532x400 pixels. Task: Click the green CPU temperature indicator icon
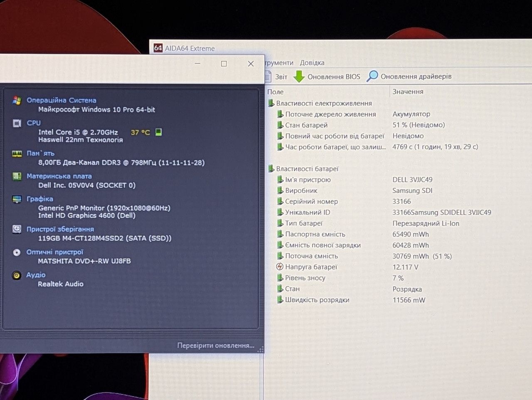pyautogui.click(x=158, y=132)
